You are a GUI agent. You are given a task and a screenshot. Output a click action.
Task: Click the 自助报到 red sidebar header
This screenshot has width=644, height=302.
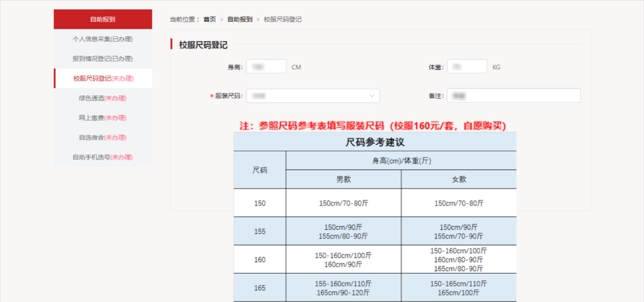103,19
